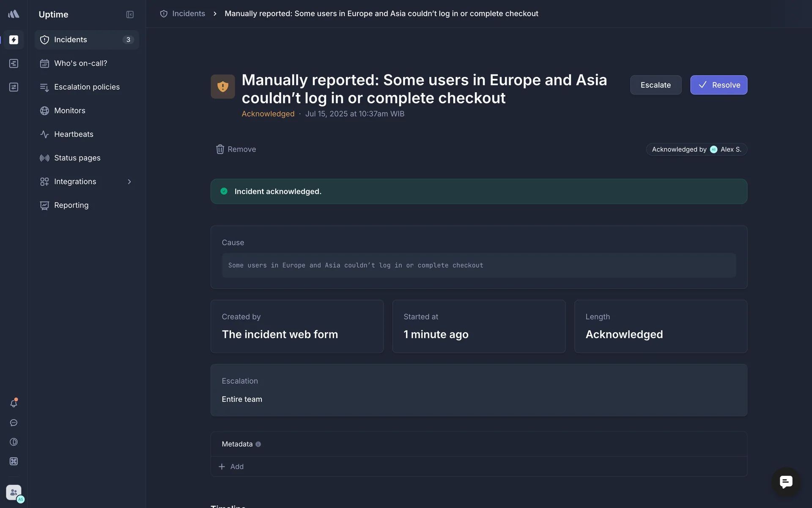
Task: Click the chat bubble support widget
Action: 786,482
